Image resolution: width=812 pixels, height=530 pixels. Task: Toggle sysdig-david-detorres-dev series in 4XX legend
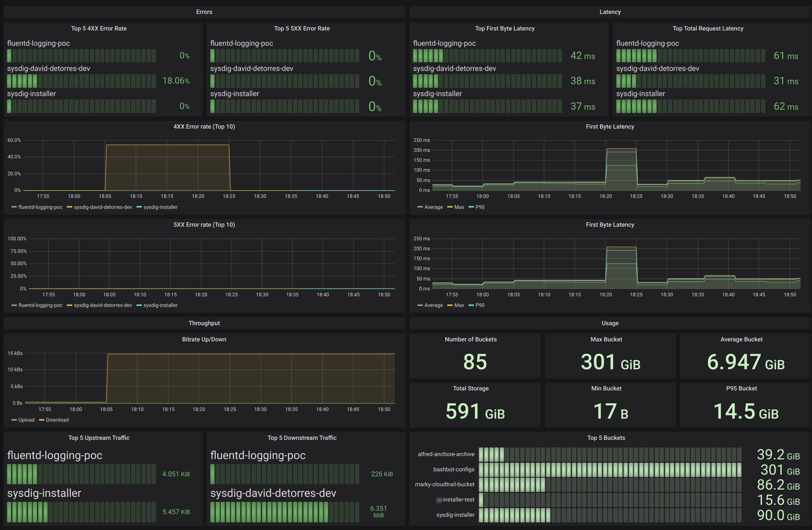pyautogui.click(x=103, y=207)
